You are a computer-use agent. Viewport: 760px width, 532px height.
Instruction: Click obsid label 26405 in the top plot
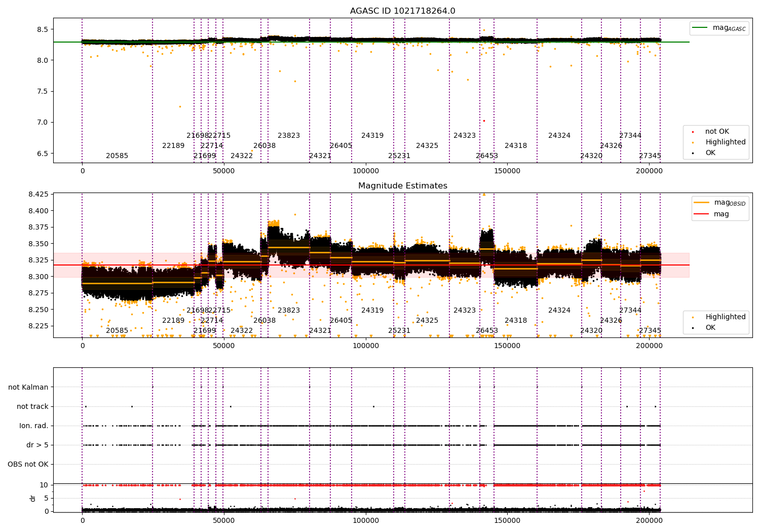tap(341, 146)
